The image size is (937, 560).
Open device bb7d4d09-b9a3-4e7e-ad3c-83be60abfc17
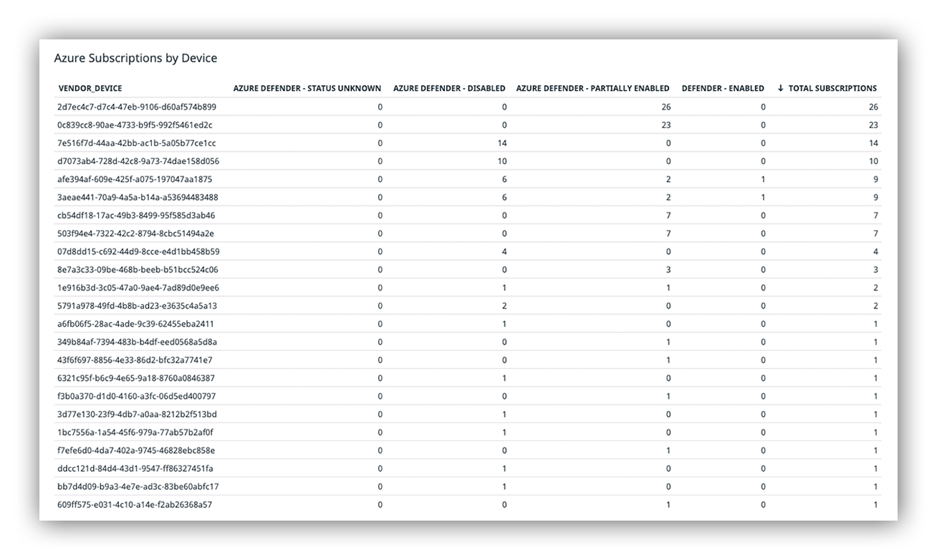(x=138, y=487)
